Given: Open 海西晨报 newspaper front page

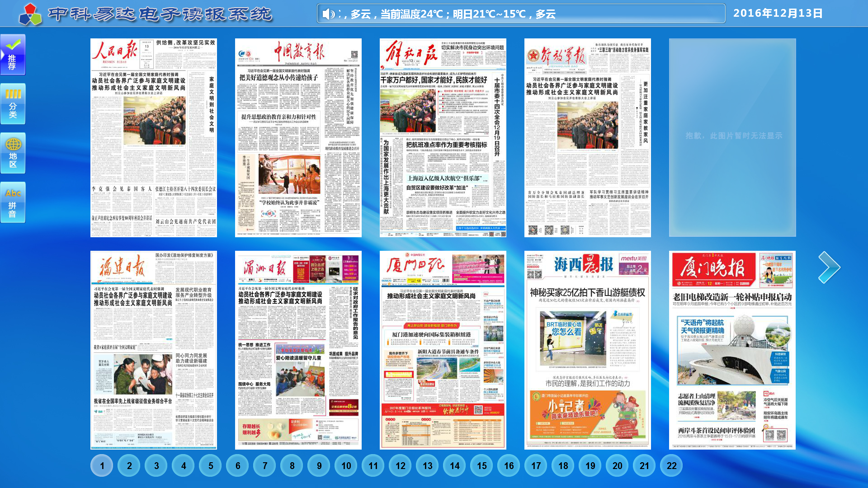Looking at the screenshot, I should point(588,350).
